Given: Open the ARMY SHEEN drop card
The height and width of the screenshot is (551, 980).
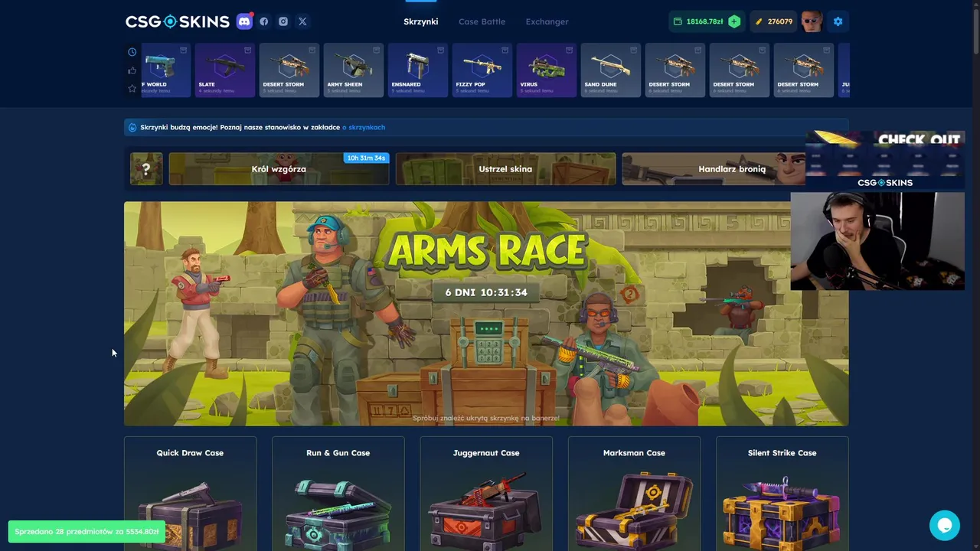Looking at the screenshot, I should coord(354,70).
